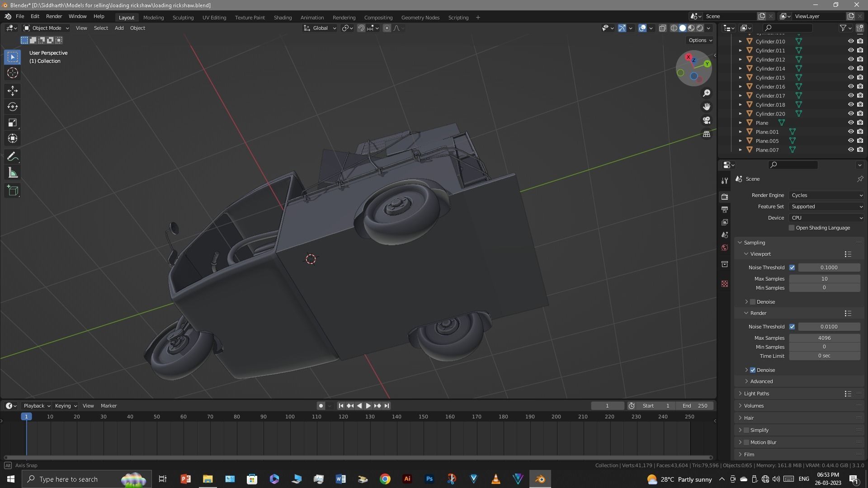Select the Add Cube tool
The height and width of the screenshot is (488, 868).
(x=13, y=191)
